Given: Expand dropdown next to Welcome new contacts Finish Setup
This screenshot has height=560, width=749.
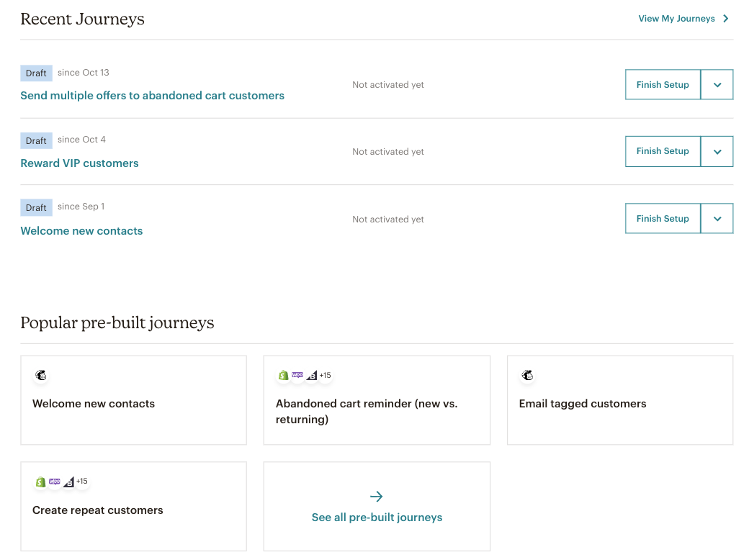Looking at the screenshot, I should point(717,219).
